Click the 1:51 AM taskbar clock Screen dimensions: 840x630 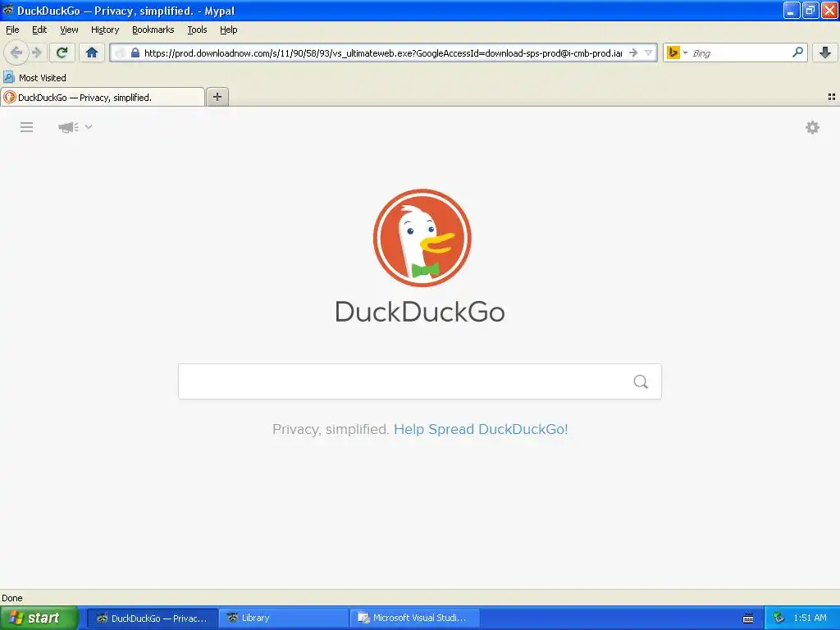(810, 618)
